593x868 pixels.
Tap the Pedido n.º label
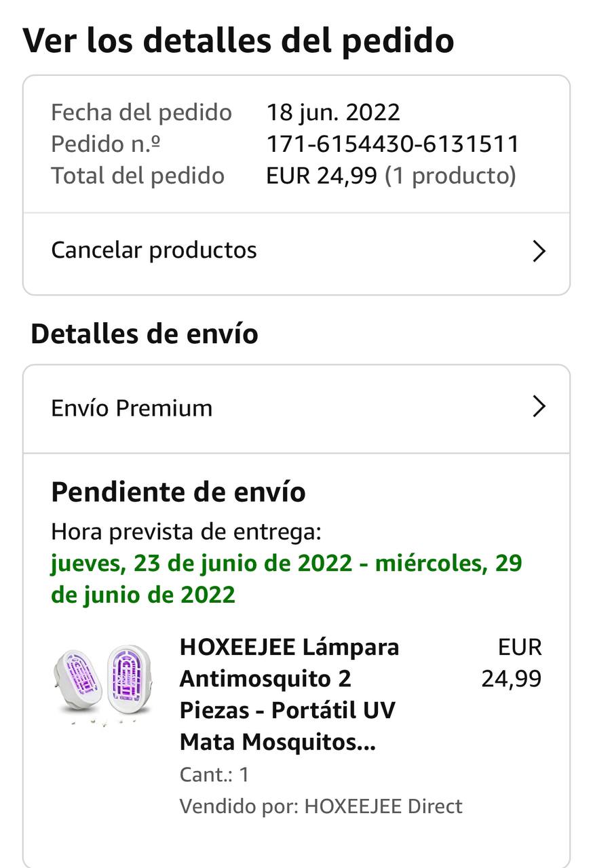click(x=105, y=144)
